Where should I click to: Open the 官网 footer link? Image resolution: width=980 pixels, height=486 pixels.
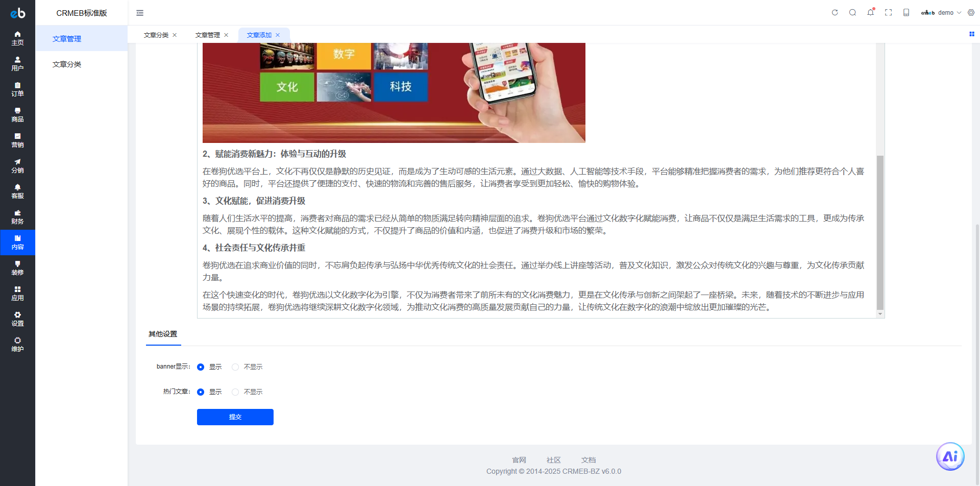point(519,460)
